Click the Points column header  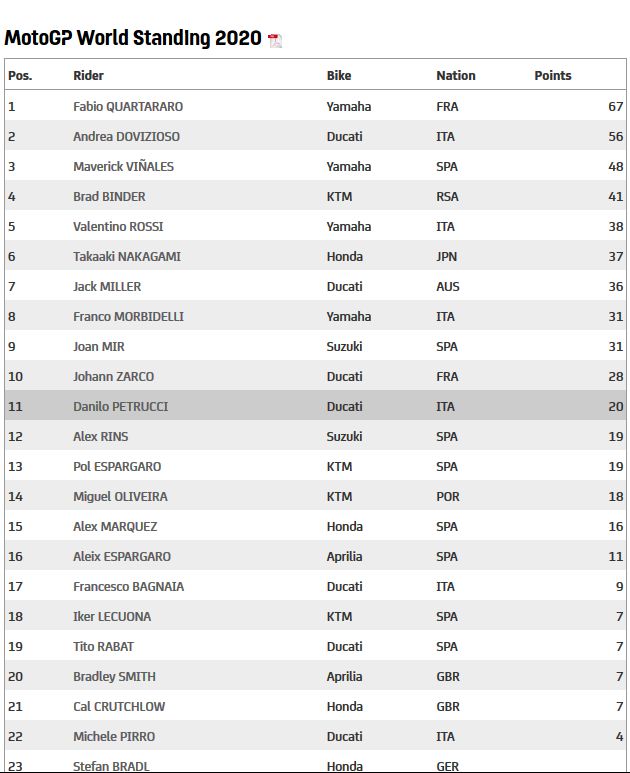pyautogui.click(x=553, y=75)
